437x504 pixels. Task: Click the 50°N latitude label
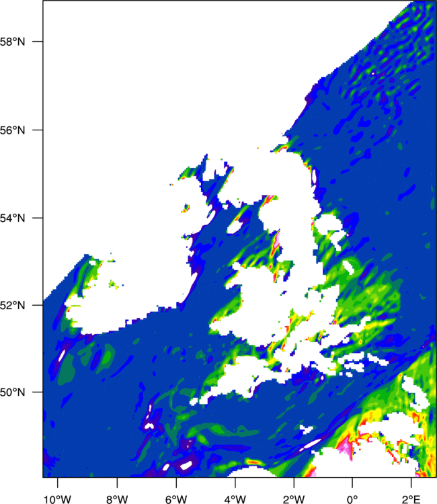(x=12, y=392)
